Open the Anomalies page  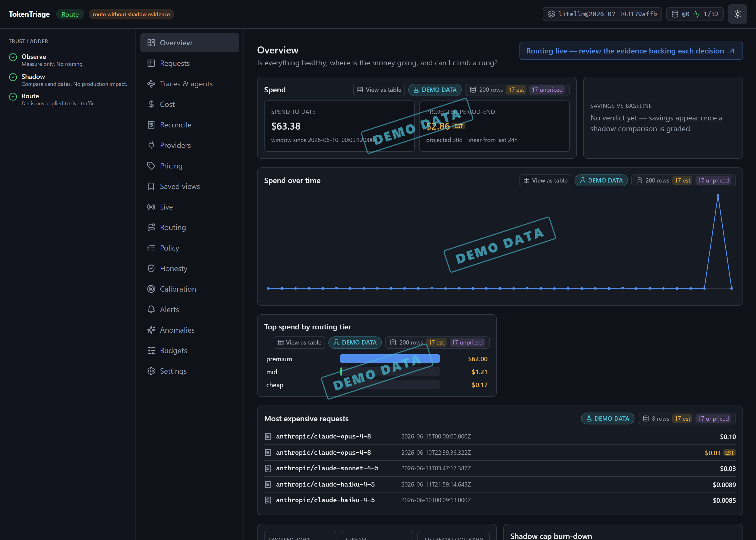(x=190, y=330)
